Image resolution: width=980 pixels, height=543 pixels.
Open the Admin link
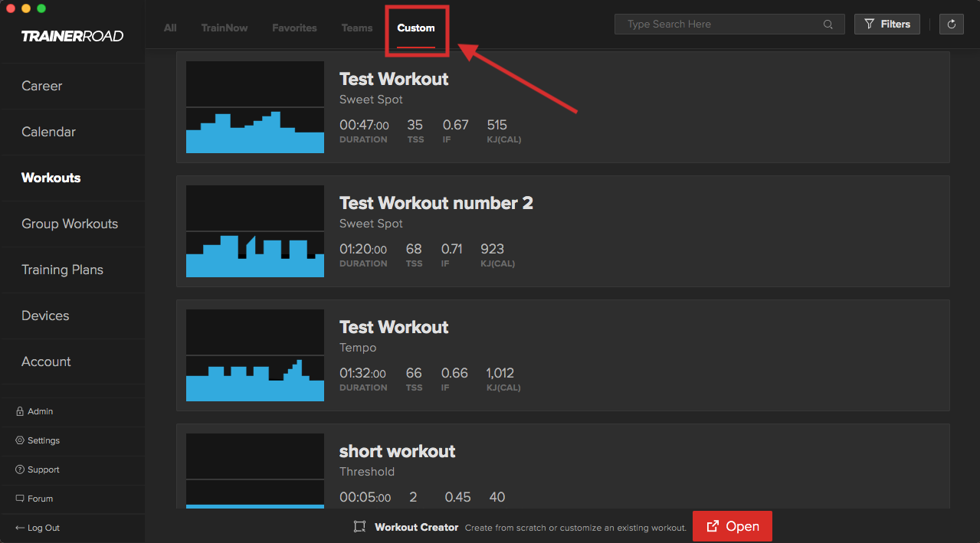[41, 411]
